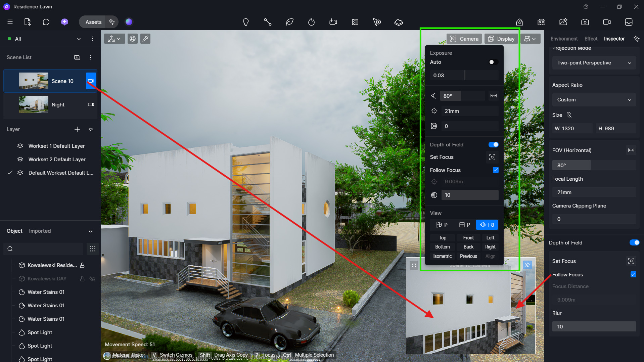Toggle Auto exposure switch

[493, 62]
